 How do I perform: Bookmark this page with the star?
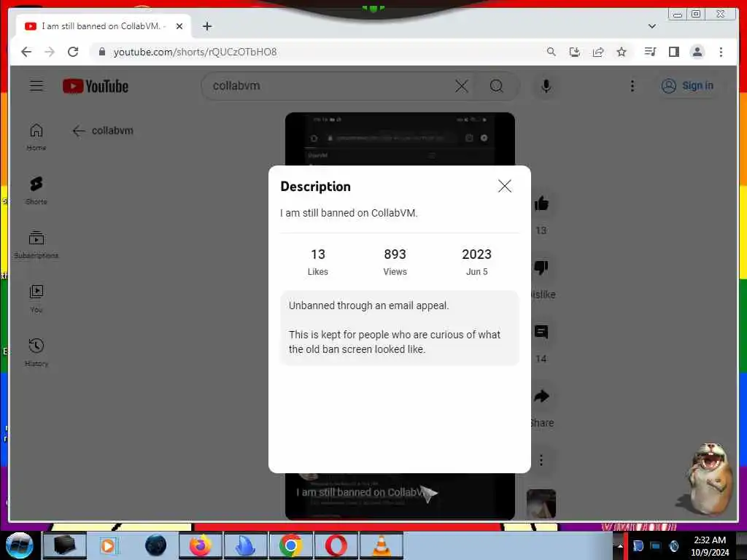[622, 52]
